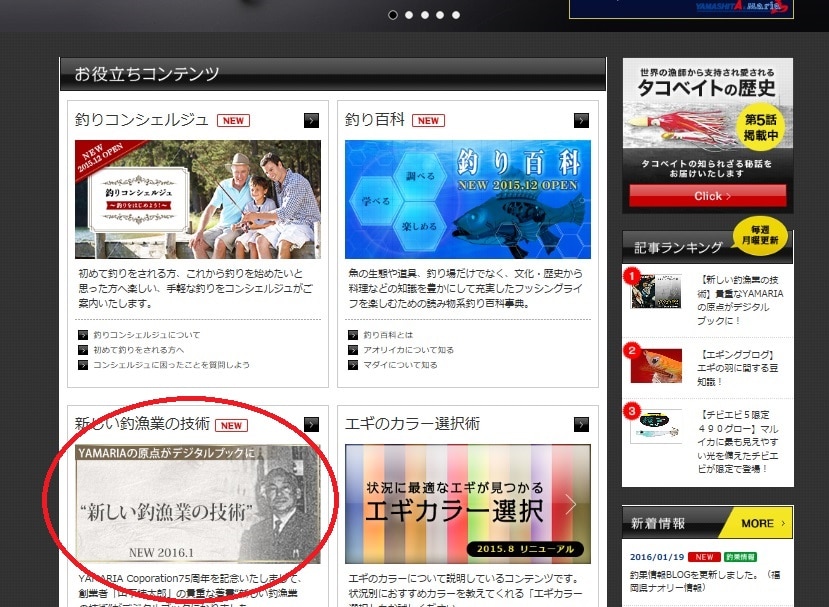
Task: Click bullet icon next to 初めて釣りをされる方へ
Action: 83,350
